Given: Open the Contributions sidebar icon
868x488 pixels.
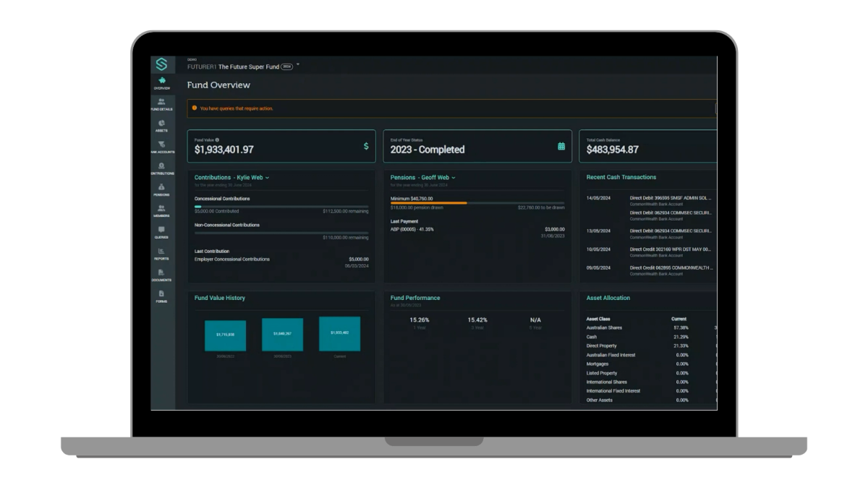Looking at the screenshot, I should pos(161,166).
